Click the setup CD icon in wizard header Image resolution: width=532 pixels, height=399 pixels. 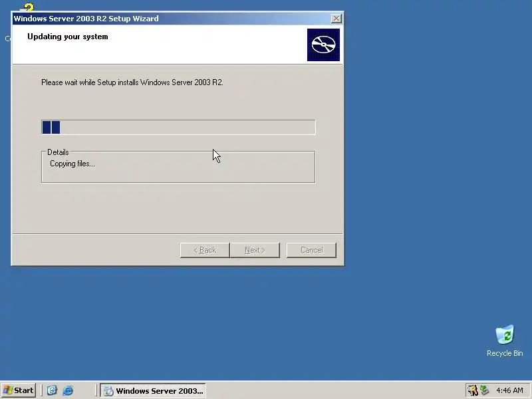(x=323, y=45)
